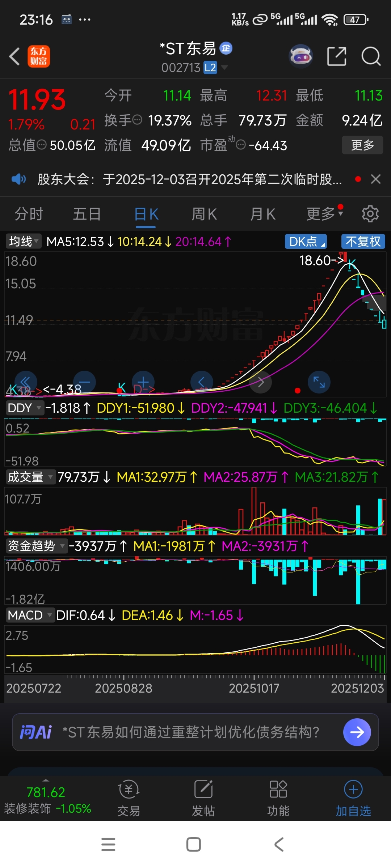Screen dimensions: 391x868
Task: Open the robot assistant avatar
Action: pos(300,56)
